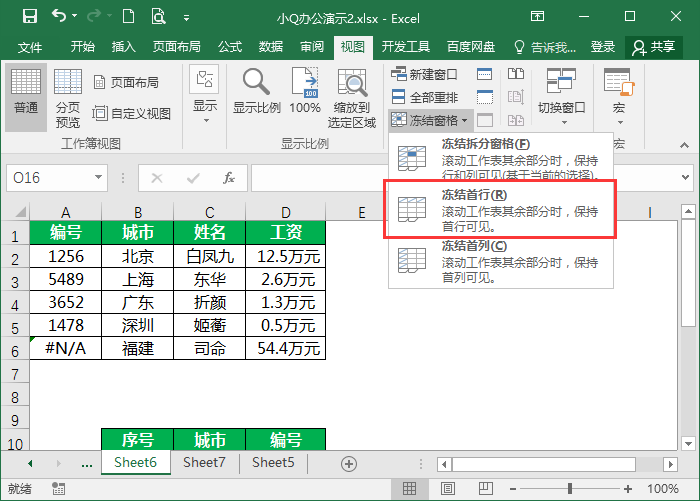Click the Save icon in quick access toolbar

[x=29, y=17]
